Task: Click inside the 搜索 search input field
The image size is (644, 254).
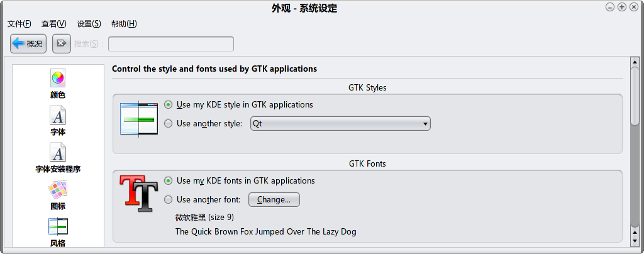Action: coord(171,44)
